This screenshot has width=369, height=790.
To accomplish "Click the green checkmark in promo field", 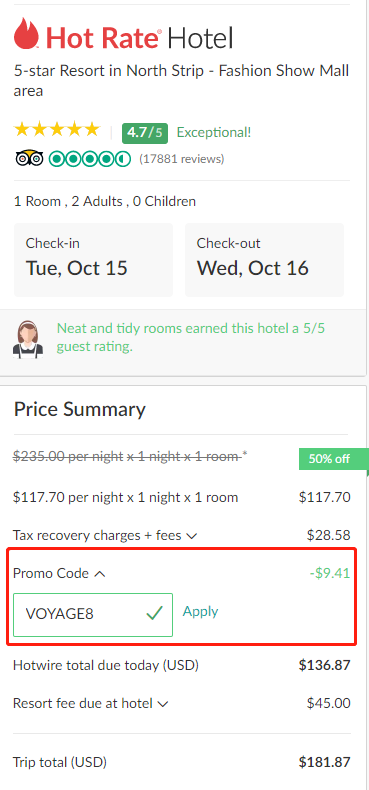I will [154, 614].
